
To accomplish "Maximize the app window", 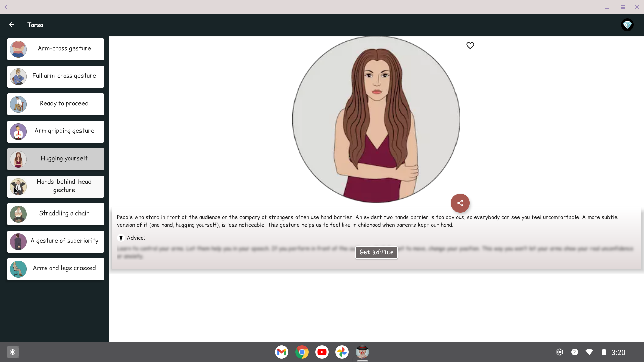I will (623, 7).
